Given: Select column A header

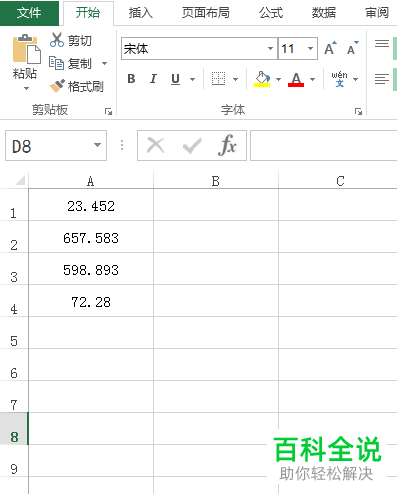Looking at the screenshot, I should coord(91,181).
